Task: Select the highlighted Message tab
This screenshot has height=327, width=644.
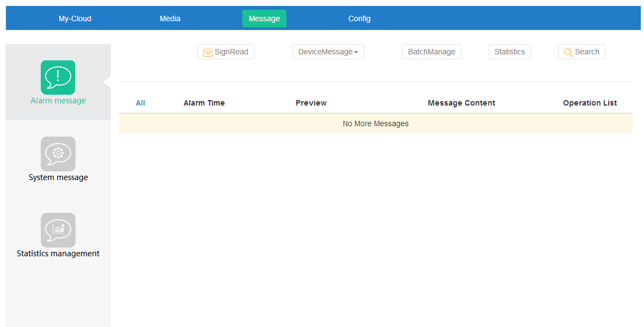Action: pyautogui.click(x=264, y=18)
